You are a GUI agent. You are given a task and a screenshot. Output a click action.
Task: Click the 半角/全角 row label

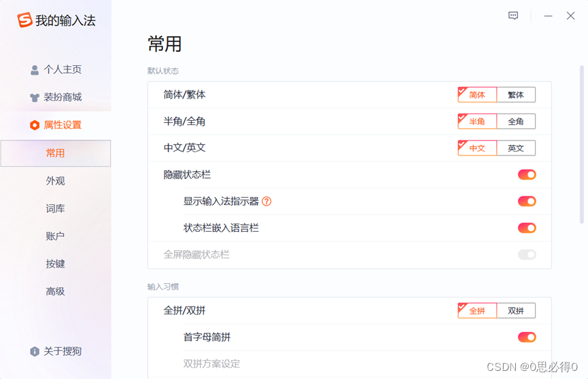pos(184,122)
